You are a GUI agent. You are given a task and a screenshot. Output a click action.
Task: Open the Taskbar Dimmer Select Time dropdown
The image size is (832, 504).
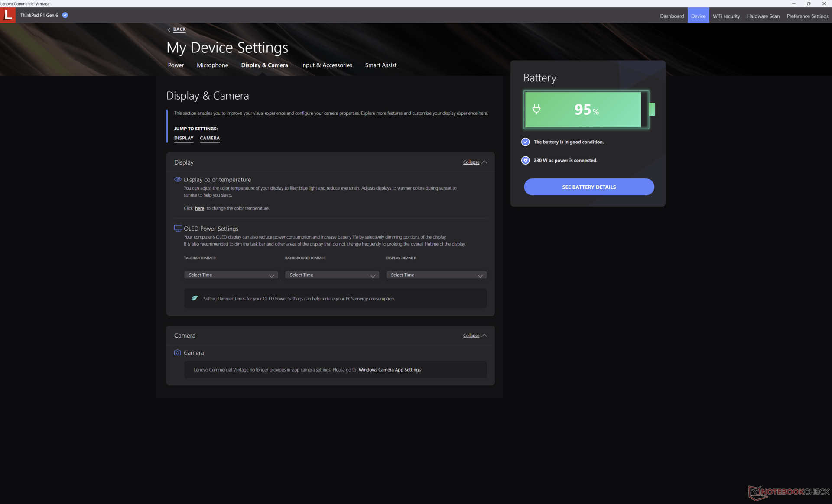(231, 275)
